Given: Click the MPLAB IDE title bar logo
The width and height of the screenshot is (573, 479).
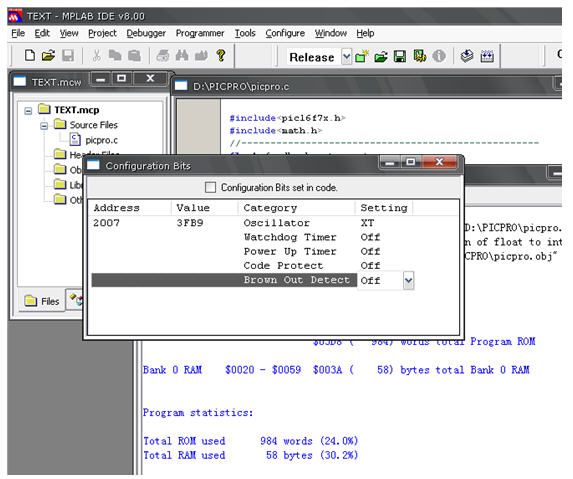Looking at the screenshot, I should (x=15, y=16).
